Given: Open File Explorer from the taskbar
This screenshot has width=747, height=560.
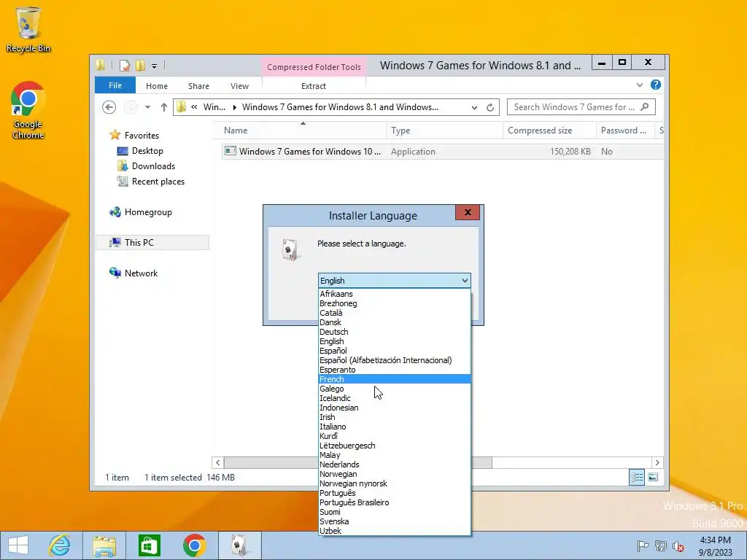Looking at the screenshot, I should click(x=104, y=545).
